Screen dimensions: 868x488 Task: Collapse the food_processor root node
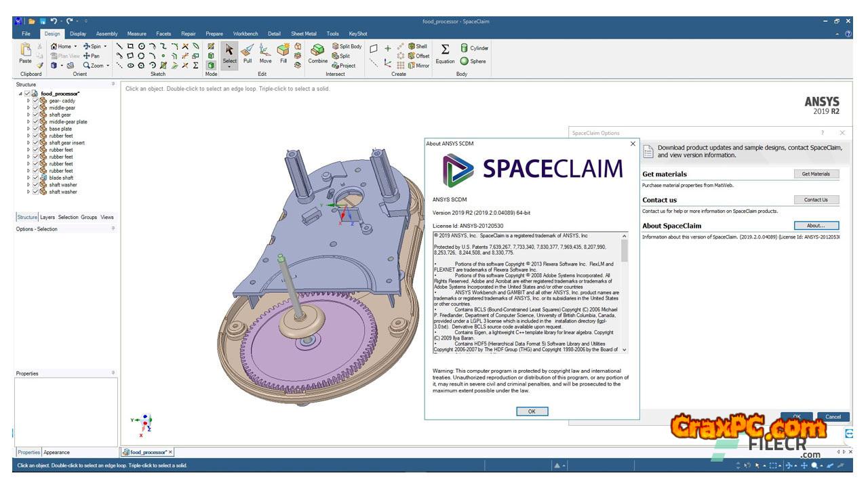tap(20, 94)
